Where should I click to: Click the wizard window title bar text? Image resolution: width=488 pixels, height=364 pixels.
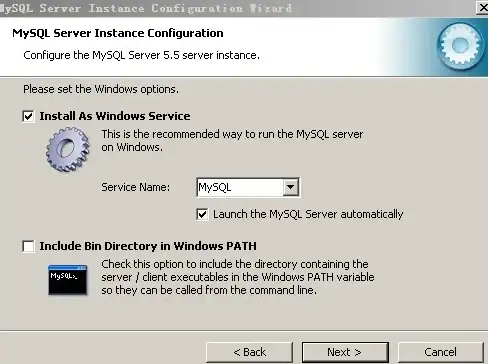click(146, 8)
